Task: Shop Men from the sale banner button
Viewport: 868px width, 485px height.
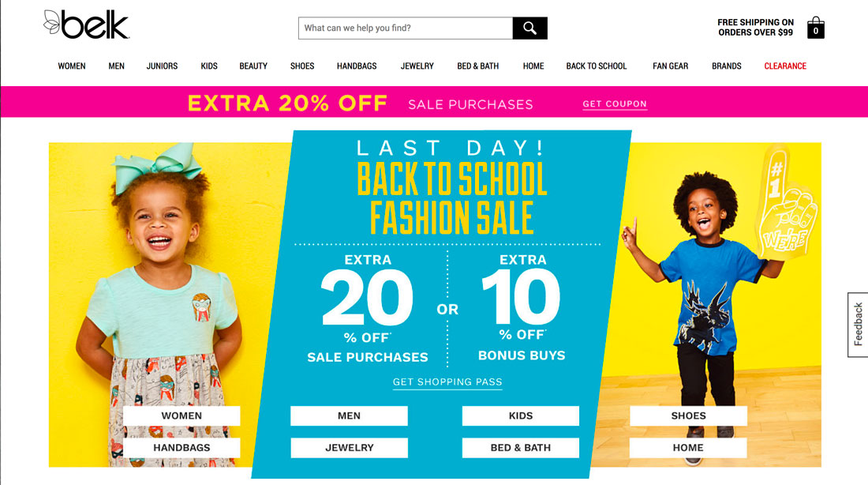Action: tap(349, 415)
